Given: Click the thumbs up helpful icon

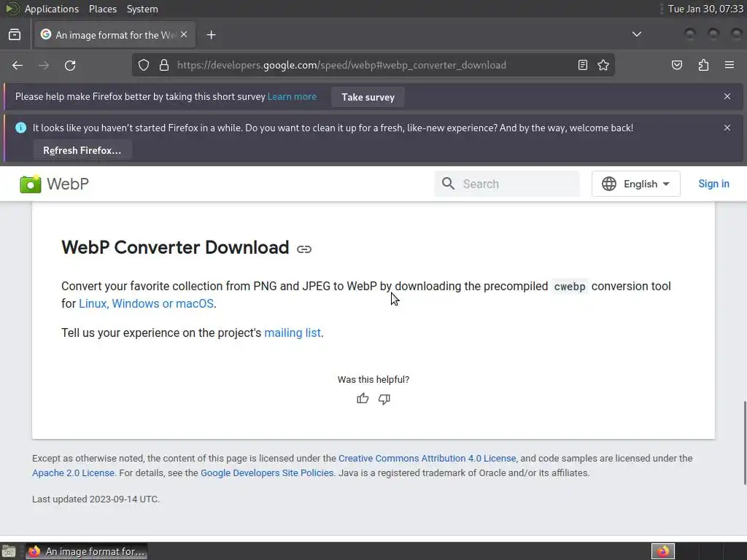Looking at the screenshot, I should [x=363, y=399].
